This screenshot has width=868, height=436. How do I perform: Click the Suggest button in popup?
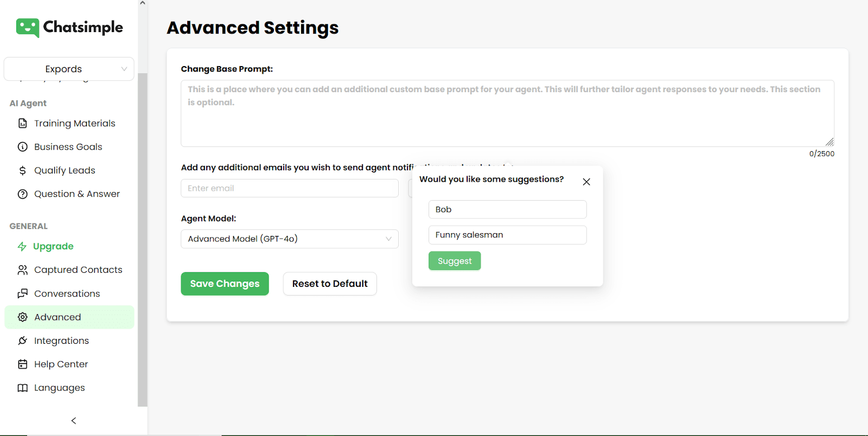click(455, 261)
